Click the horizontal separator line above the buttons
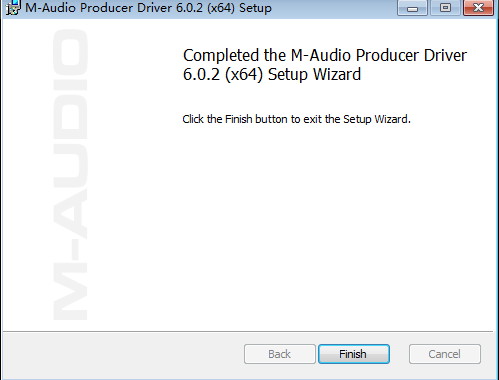Viewport: 499px width, 380px height. [248, 331]
